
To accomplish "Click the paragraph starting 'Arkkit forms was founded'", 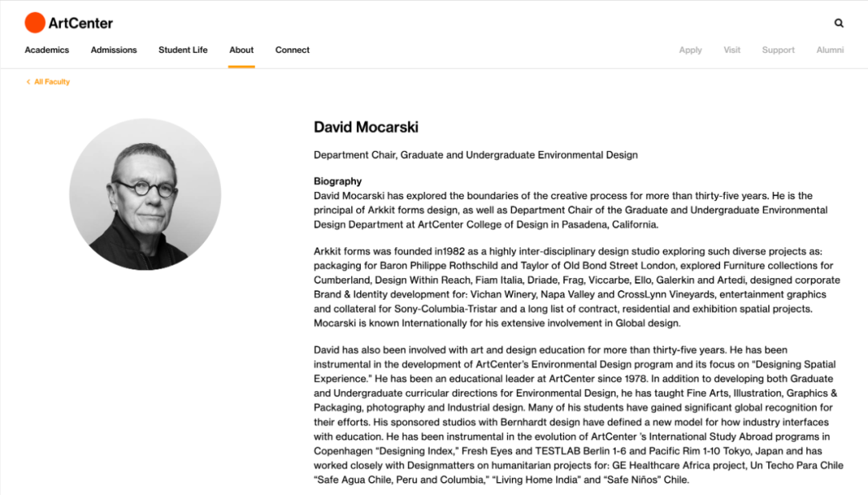I will pyautogui.click(x=577, y=288).
